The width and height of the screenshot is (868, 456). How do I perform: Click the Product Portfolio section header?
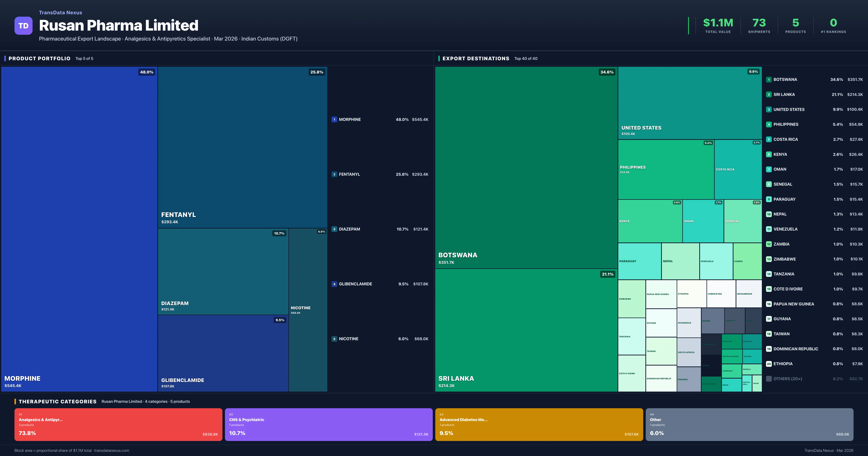point(39,59)
